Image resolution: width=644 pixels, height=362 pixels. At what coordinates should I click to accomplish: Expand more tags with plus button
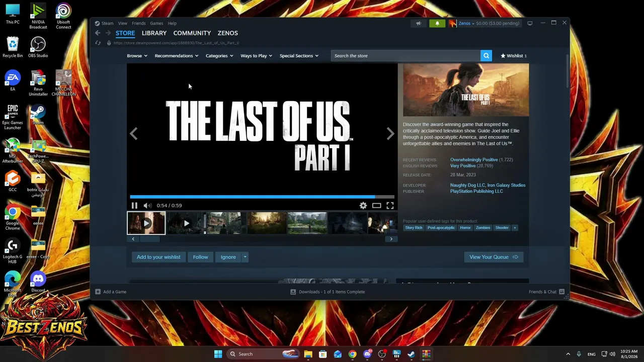coord(515,228)
